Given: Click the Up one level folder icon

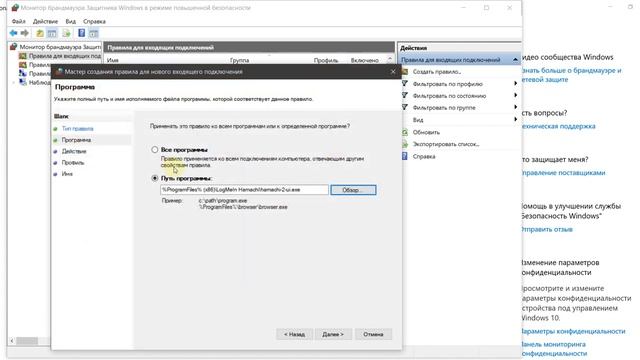Looking at the screenshot, I should (x=40, y=33).
